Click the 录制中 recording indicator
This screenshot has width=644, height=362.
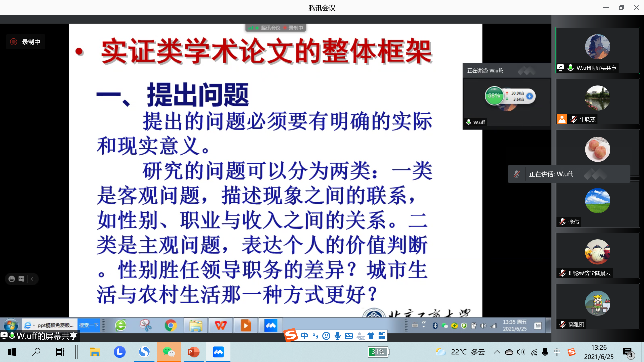(x=26, y=42)
